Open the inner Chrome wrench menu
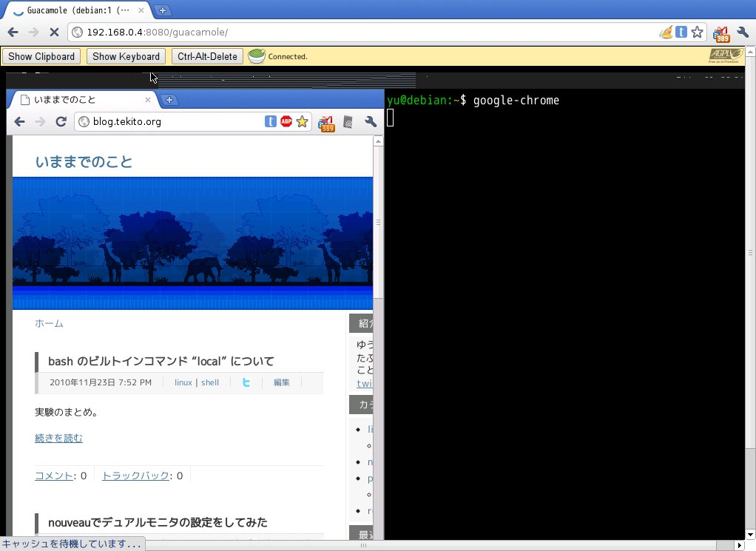756x551 pixels. [371, 122]
